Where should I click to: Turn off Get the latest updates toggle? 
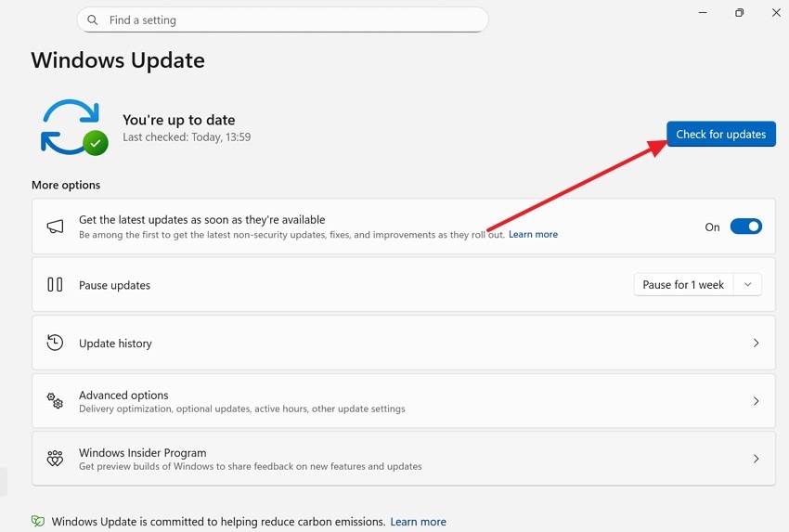click(x=745, y=227)
